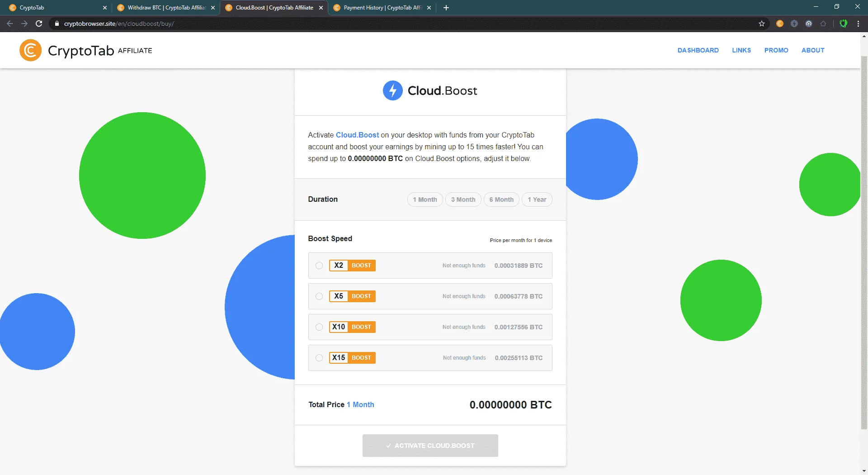
Task: Open the browser three-dot menu
Action: (858, 24)
